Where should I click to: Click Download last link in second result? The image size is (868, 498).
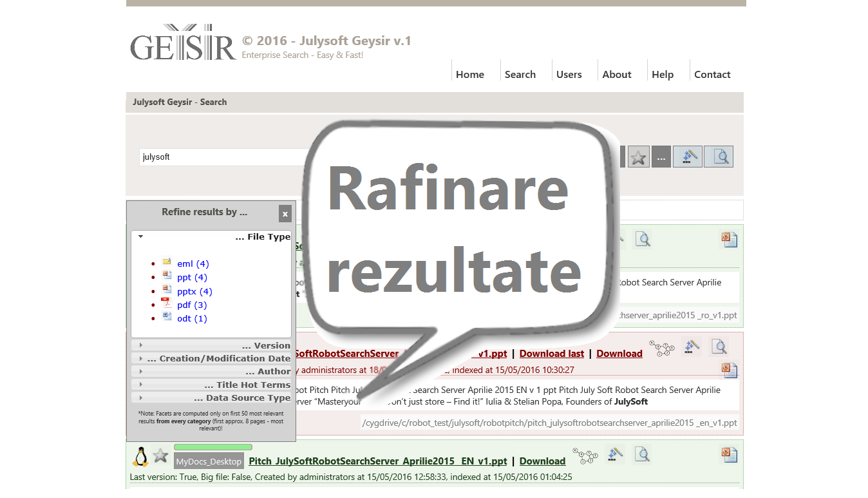[x=552, y=353]
